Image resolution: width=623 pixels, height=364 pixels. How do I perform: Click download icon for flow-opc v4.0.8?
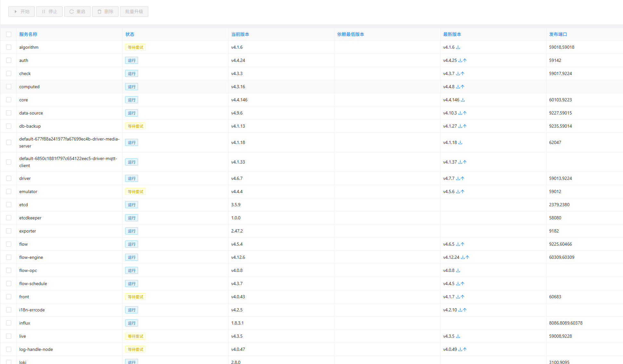[x=458, y=270]
